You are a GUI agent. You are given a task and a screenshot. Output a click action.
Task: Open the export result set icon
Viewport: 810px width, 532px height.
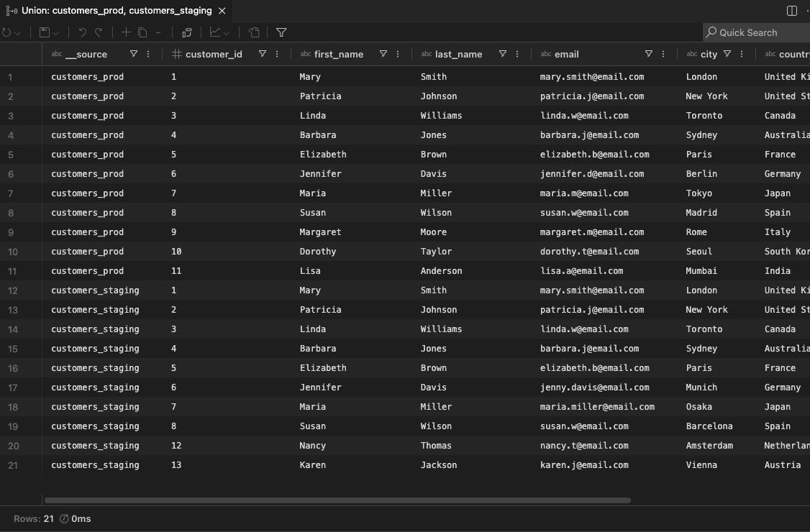(255, 32)
